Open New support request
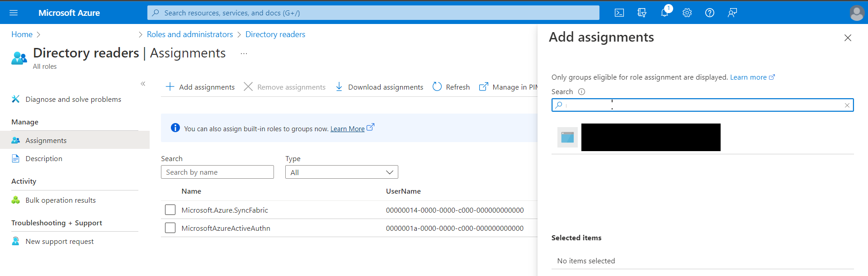This screenshot has height=276, width=868. [x=60, y=241]
